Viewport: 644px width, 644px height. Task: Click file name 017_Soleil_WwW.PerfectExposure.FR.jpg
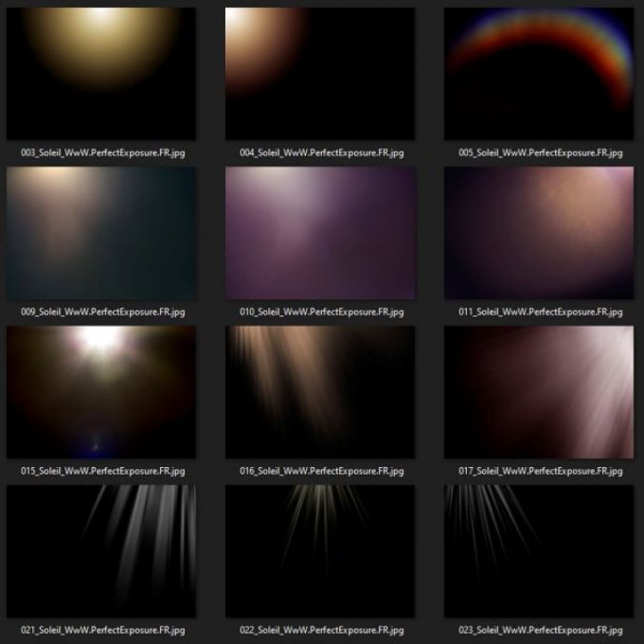point(541,471)
